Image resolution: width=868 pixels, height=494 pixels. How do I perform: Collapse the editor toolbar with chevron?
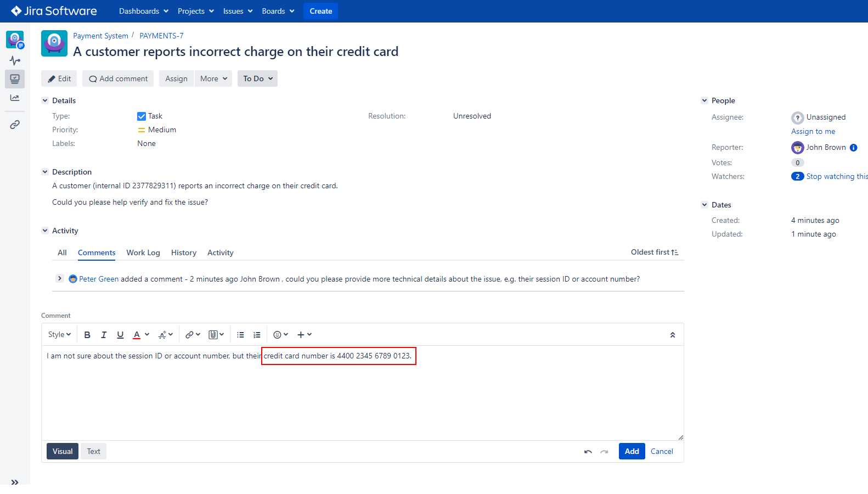673,335
